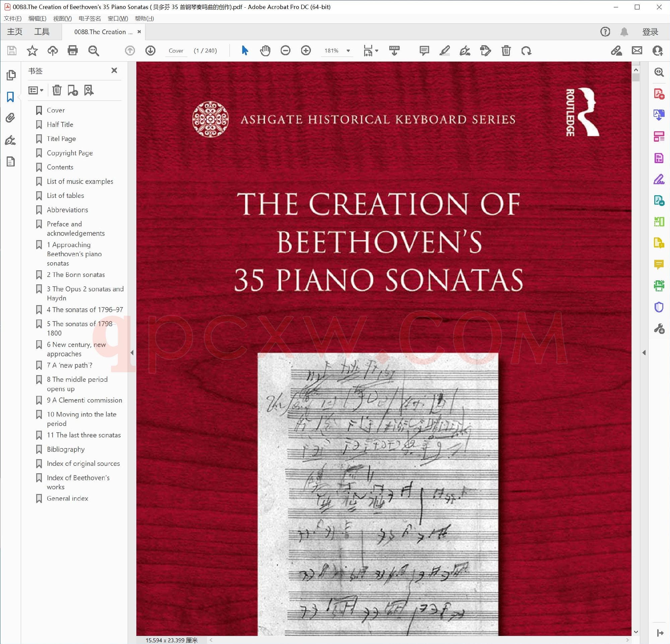Click the page number Cover input field
The height and width of the screenshot is (644, 670).
[x=176, y=51]
